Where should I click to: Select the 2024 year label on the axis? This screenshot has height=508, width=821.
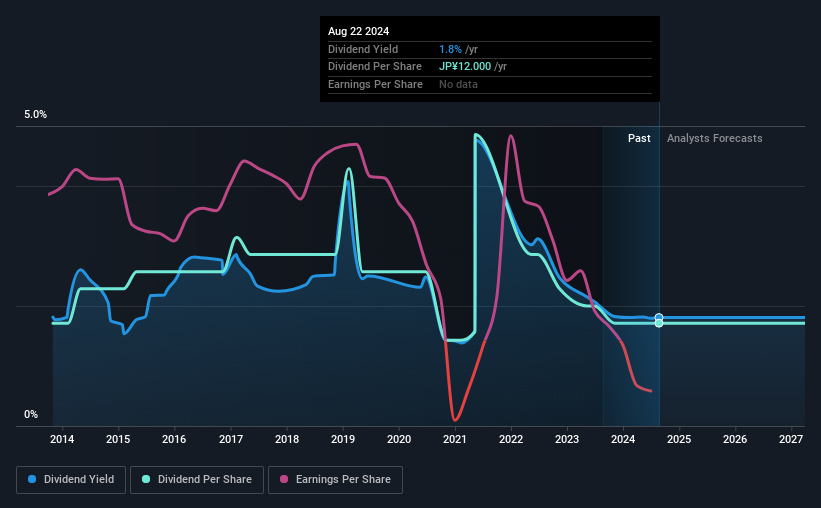[x=623, y=439]
